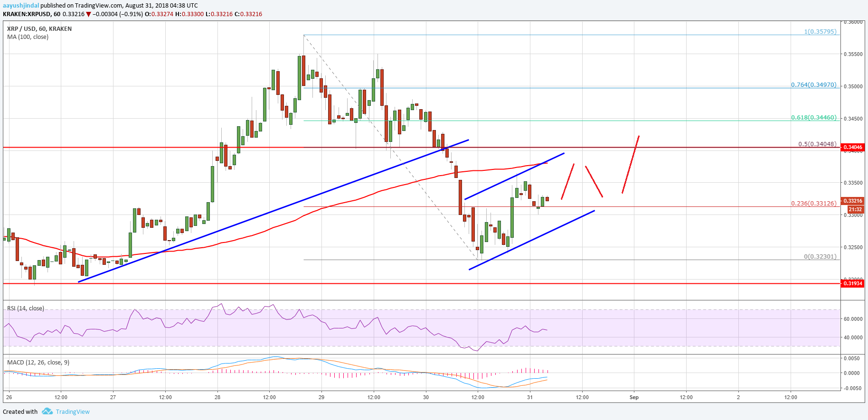Click the 0.35000 price axis value

[853, 86]
